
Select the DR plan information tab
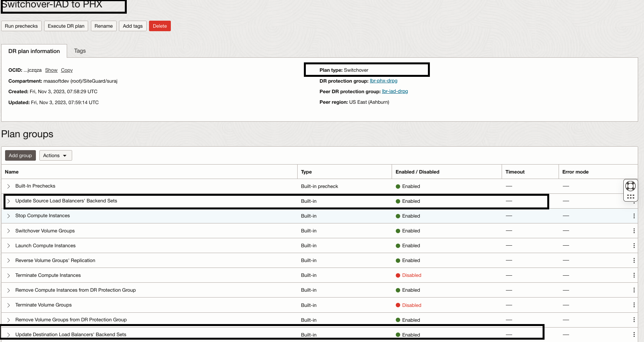(x=34, y=51)
